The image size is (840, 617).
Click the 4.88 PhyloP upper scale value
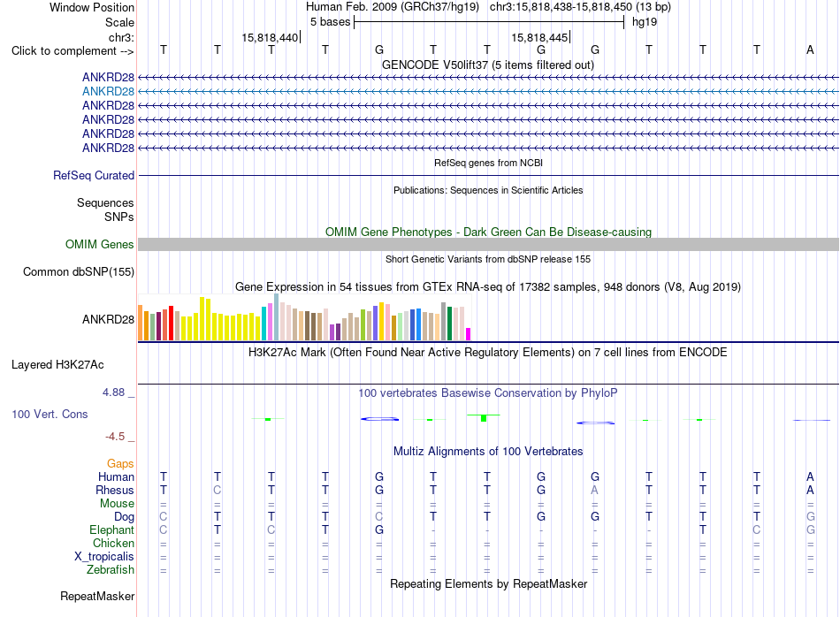click(113, 392)
